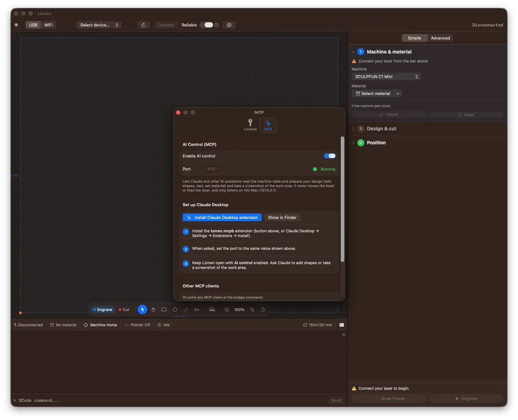Select WiFi connection type
The width and height of the screenshot is (518, 420).
[x=48, y=25]
